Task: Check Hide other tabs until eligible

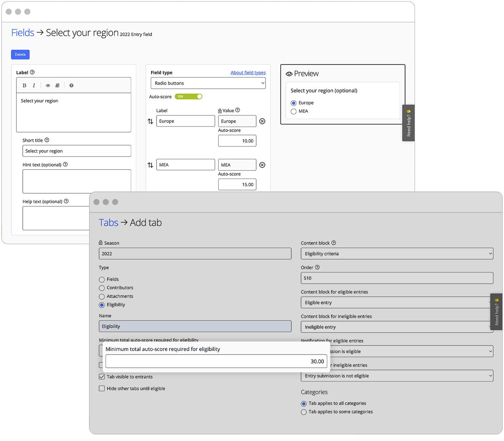Action: [x=101, y=388]
